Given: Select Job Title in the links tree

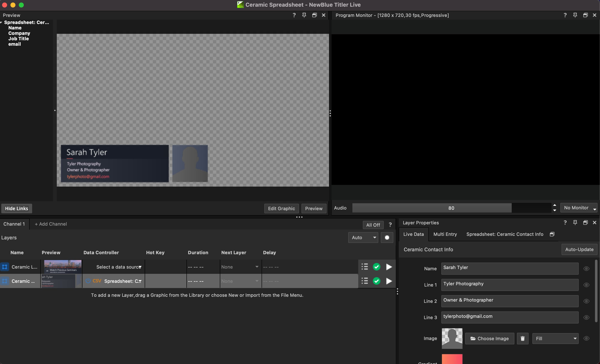Looking at the screenshot, I should [19, 38].
